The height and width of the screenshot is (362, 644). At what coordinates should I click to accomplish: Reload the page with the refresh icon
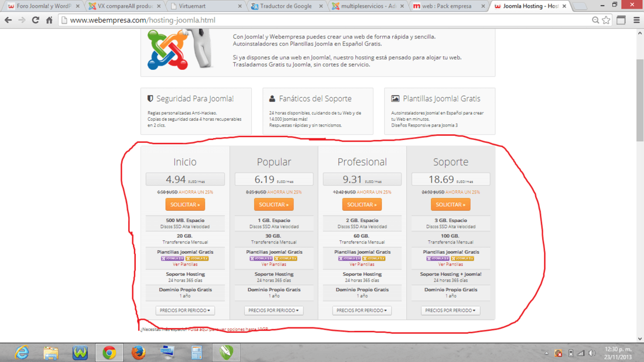(x=36, y=20)
